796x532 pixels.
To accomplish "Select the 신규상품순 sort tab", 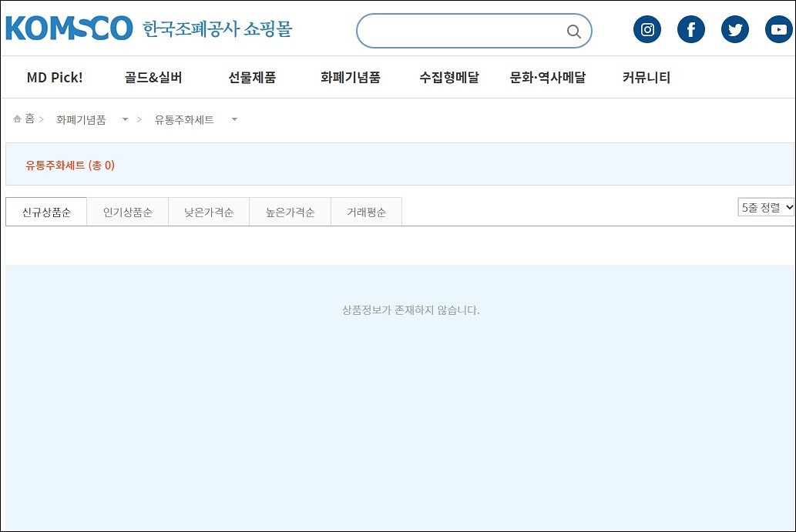I will click(46, 212).
